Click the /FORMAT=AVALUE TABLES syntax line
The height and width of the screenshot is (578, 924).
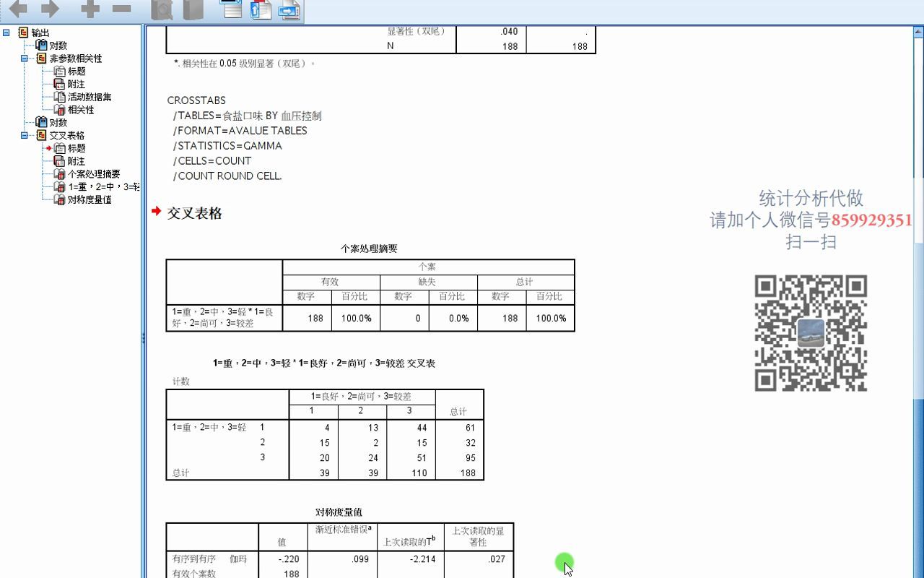(240, 131)
